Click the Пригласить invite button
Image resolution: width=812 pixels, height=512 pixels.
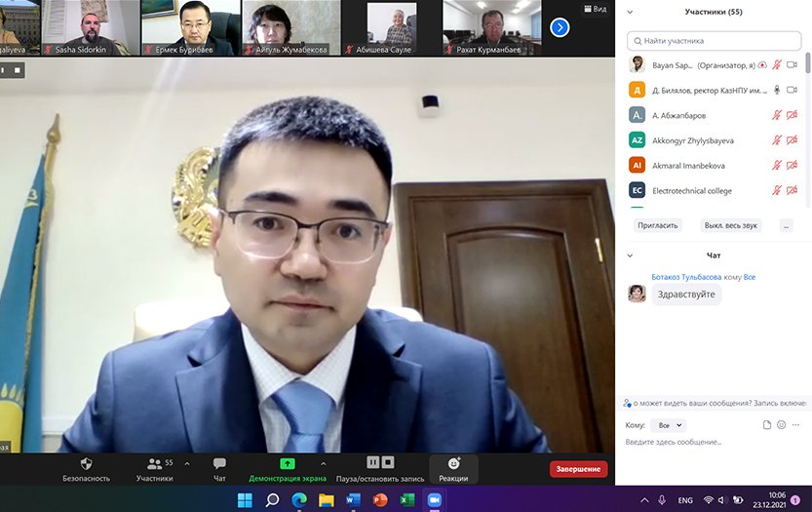pyautogui.click(x=657, y=225)
